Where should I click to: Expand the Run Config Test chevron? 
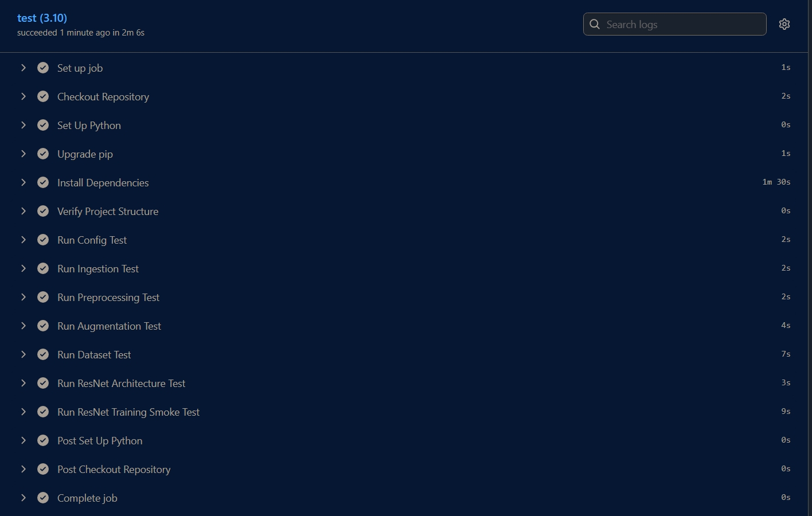coord(24,240)
